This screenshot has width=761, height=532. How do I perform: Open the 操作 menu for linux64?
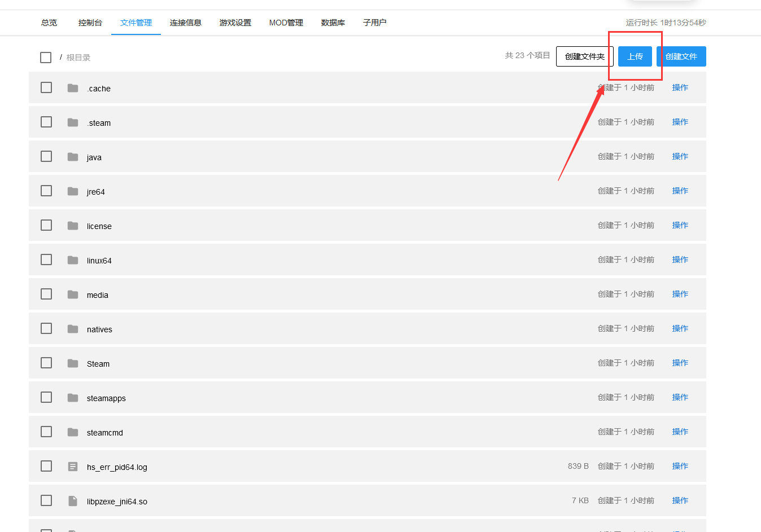click(680, 260)
